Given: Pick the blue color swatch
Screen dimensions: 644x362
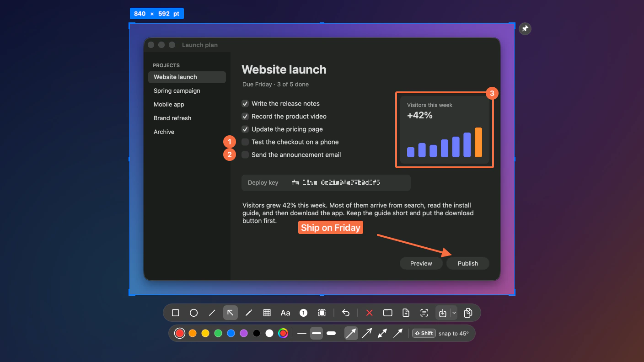Looking at the screenshot, I should pos(231,333).
